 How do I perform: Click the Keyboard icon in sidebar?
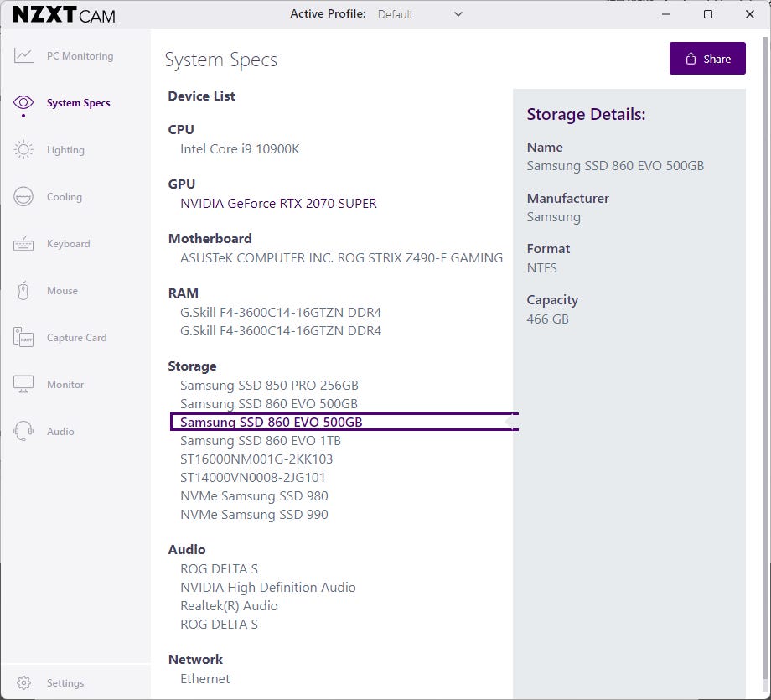(23, 244)
